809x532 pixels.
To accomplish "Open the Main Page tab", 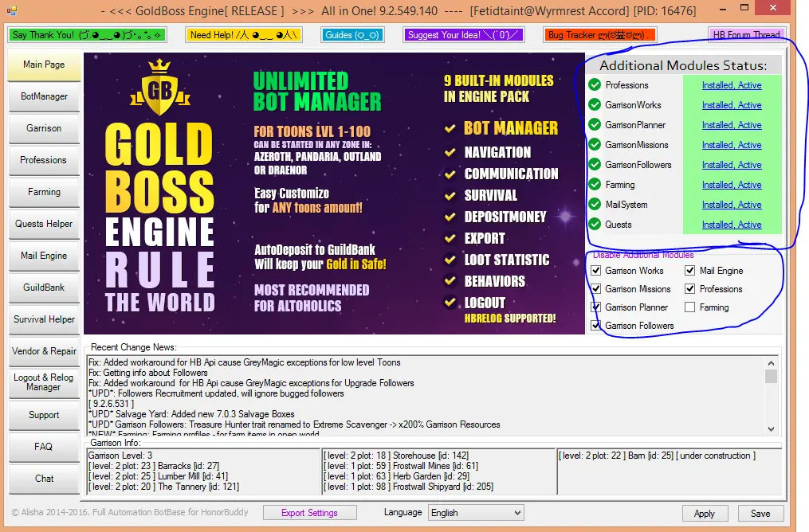I will pos(44,65).
